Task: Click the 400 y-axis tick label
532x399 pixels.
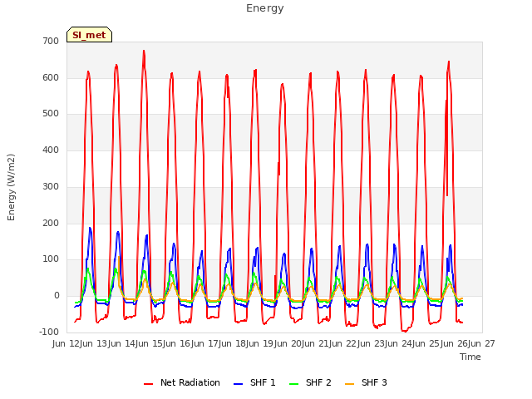Action: (x=51, y=150)
